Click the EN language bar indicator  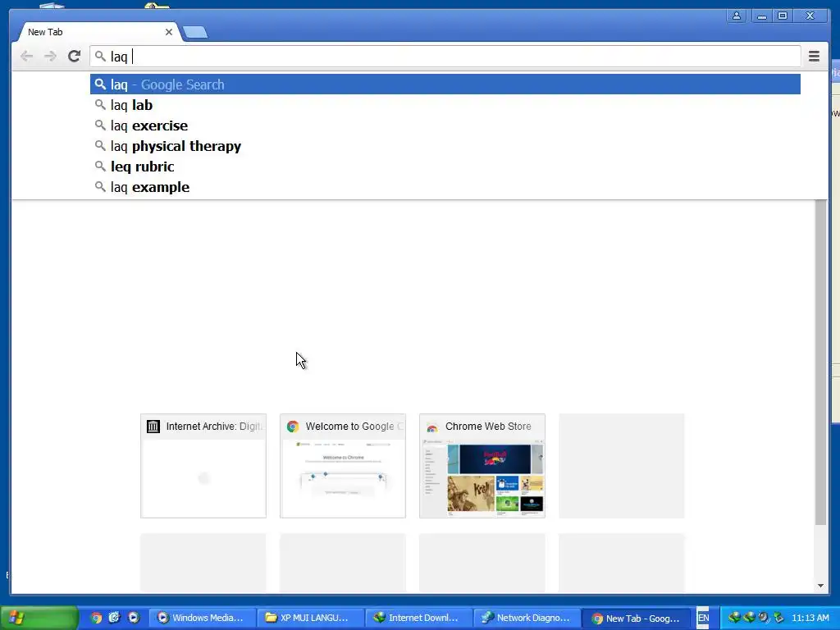coord(703,618)
